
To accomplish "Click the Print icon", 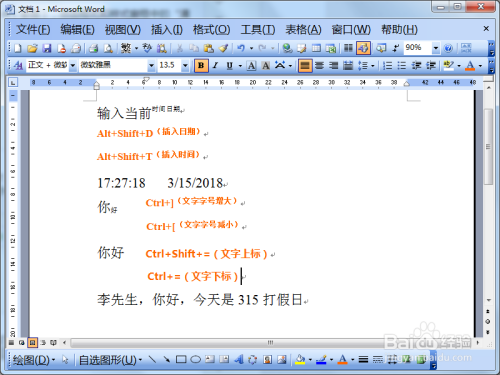I will coord(94,48).
